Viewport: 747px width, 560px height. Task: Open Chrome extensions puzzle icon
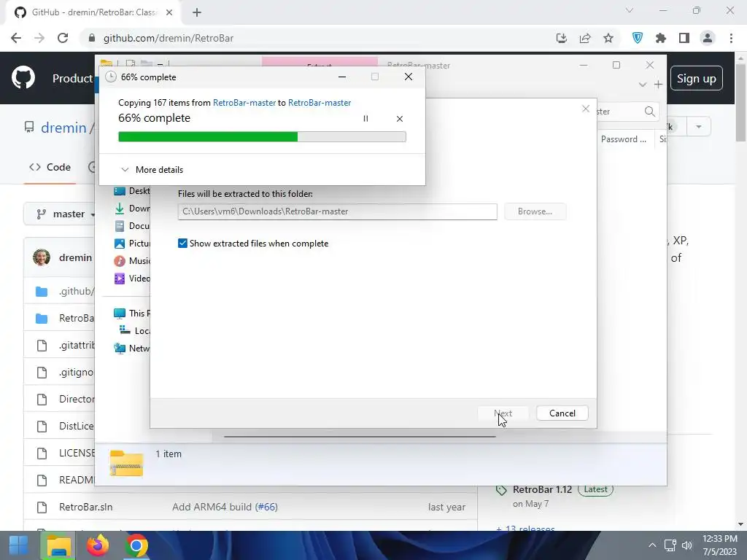[x=661, y=38]
